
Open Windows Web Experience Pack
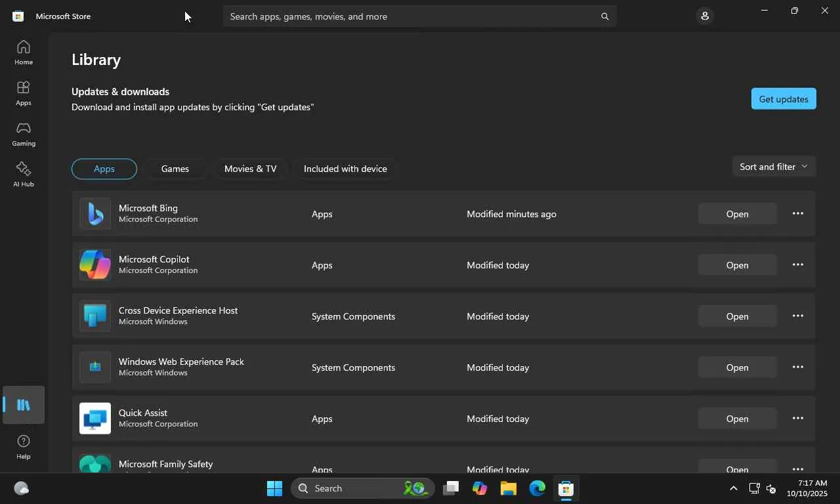click(738, 367)
